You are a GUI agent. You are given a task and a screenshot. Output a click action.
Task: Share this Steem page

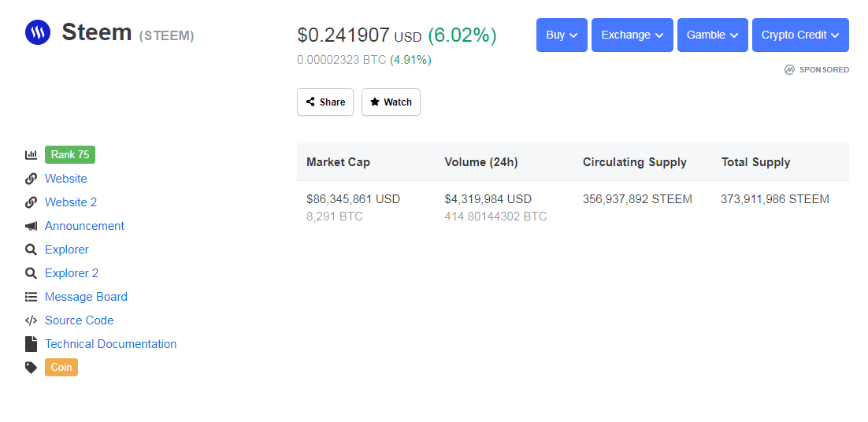click(325, 102)
